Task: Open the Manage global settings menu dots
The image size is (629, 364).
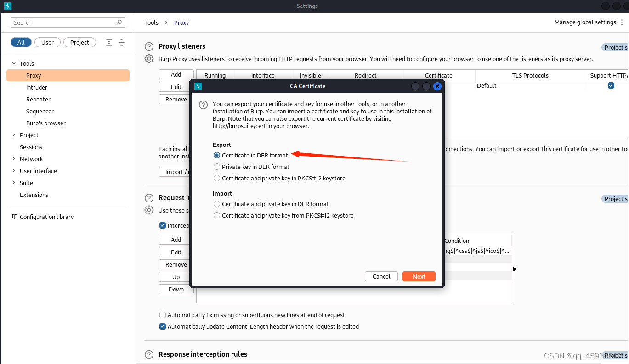Action: click(x=622, y=22)
